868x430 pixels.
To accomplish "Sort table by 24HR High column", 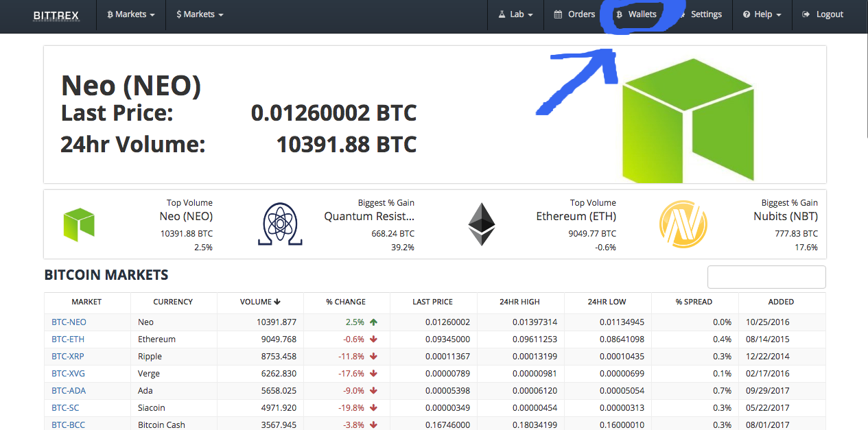I will pos(519,302).
